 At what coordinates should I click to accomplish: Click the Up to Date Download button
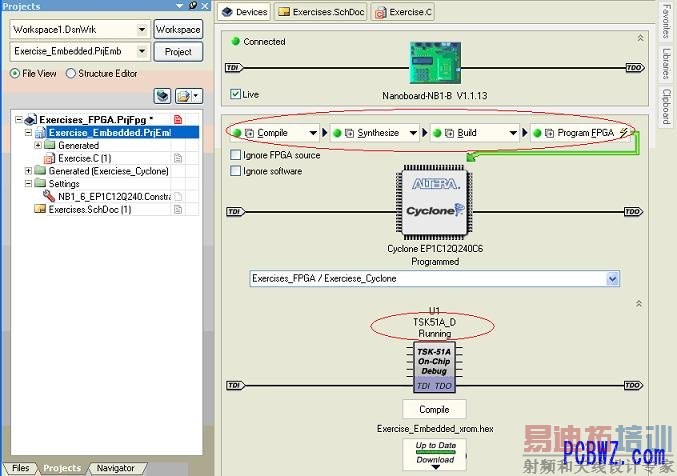[435, 454]
